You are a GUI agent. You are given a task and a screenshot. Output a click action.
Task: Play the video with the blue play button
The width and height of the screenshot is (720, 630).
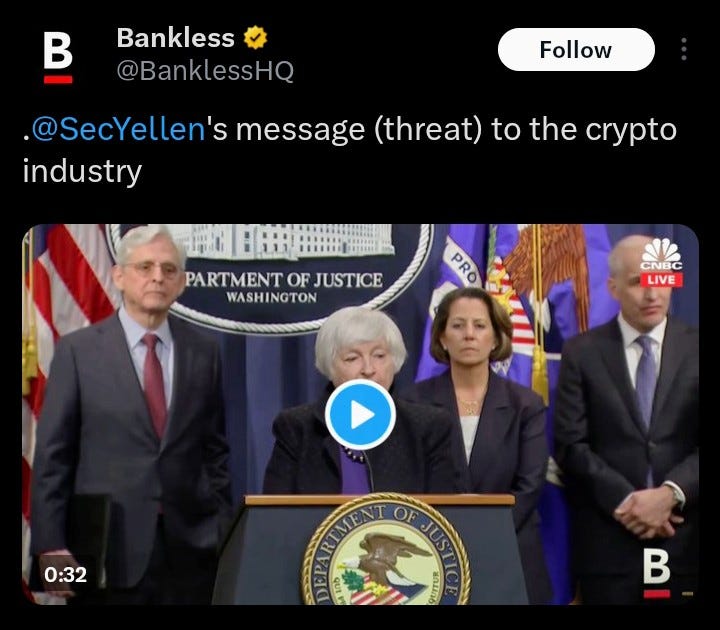(x=360, y=414)
